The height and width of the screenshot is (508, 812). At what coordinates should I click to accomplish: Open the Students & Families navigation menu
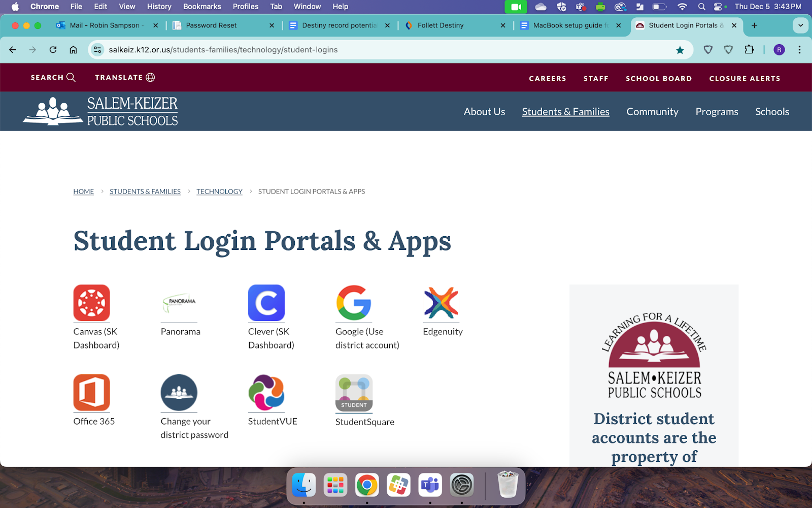[x=565, y=112]
